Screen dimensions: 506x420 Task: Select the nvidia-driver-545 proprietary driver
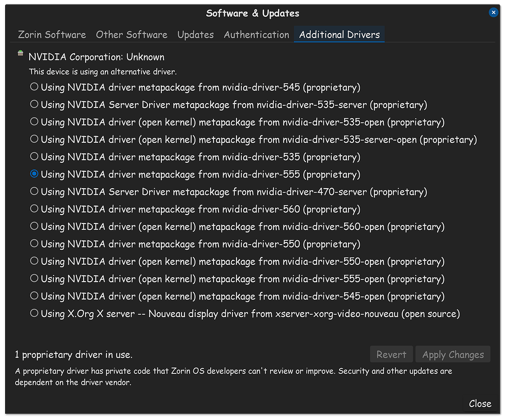tap(34, 87)
